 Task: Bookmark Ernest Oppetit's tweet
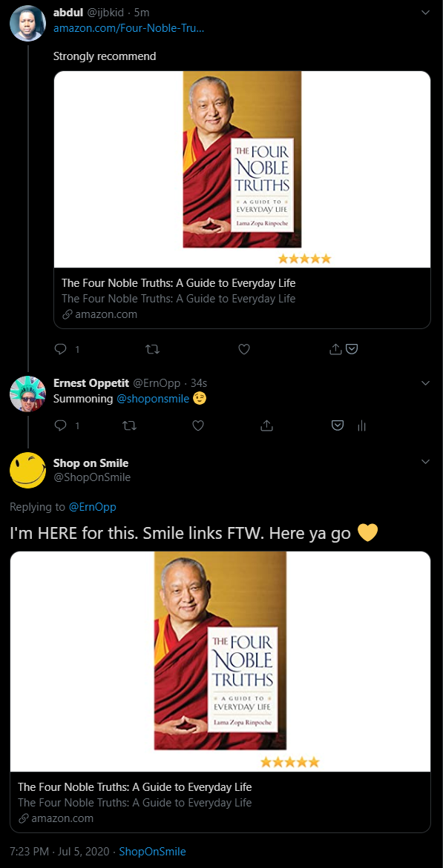tap(337, 425)
